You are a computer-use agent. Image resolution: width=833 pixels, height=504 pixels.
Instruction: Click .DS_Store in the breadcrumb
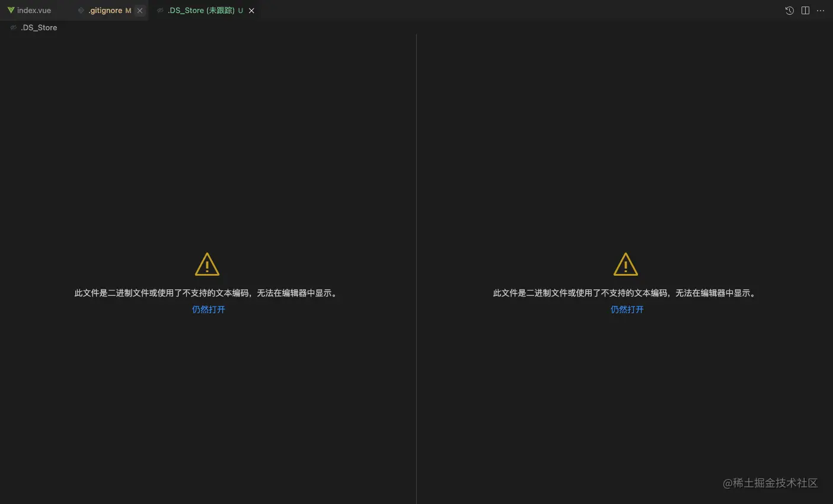tap(39, 28)
